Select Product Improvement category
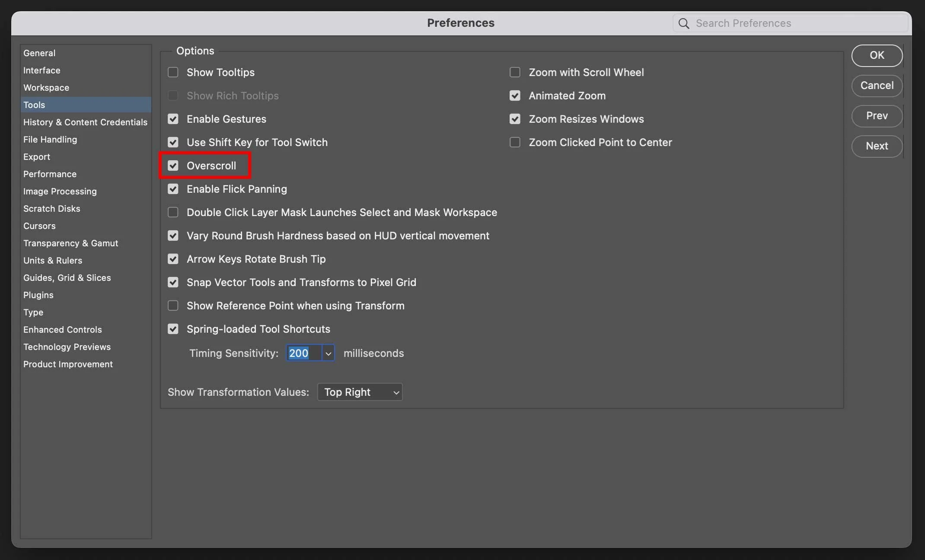 tap(86, 364)
